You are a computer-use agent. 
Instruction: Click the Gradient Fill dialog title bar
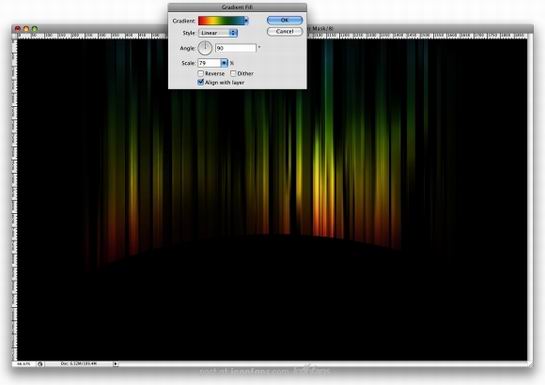[237, 7]
